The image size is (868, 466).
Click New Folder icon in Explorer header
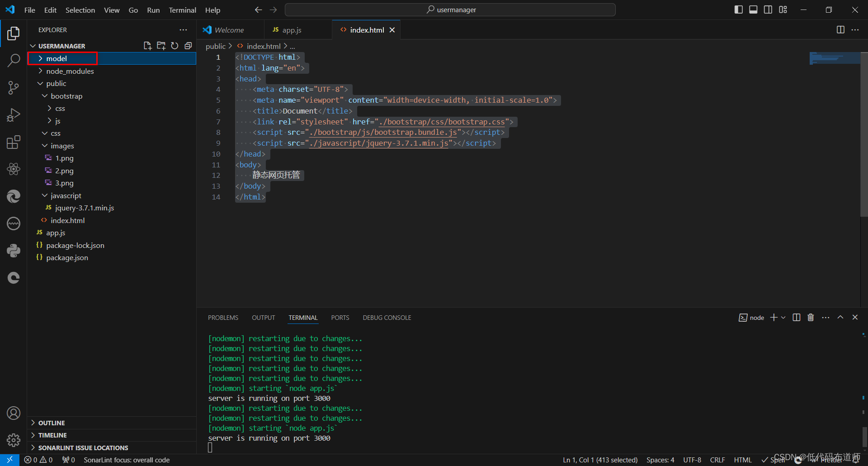[161, 46]
